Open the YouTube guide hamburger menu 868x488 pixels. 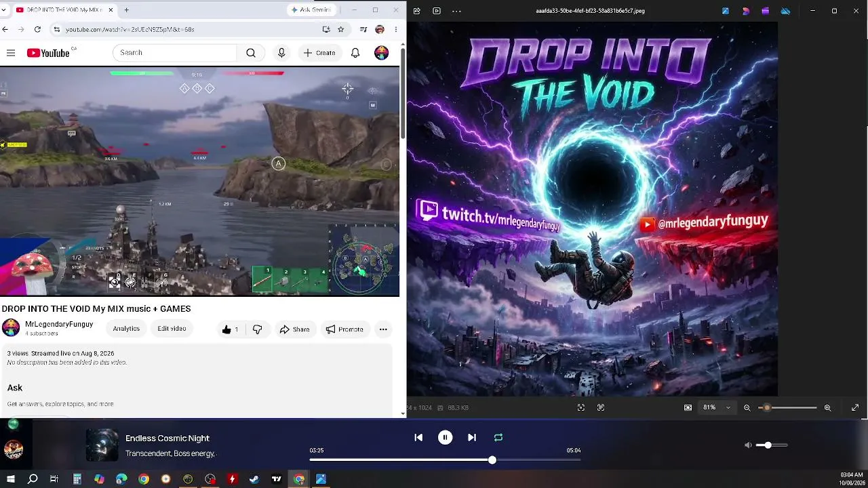[x=11, y=53]
